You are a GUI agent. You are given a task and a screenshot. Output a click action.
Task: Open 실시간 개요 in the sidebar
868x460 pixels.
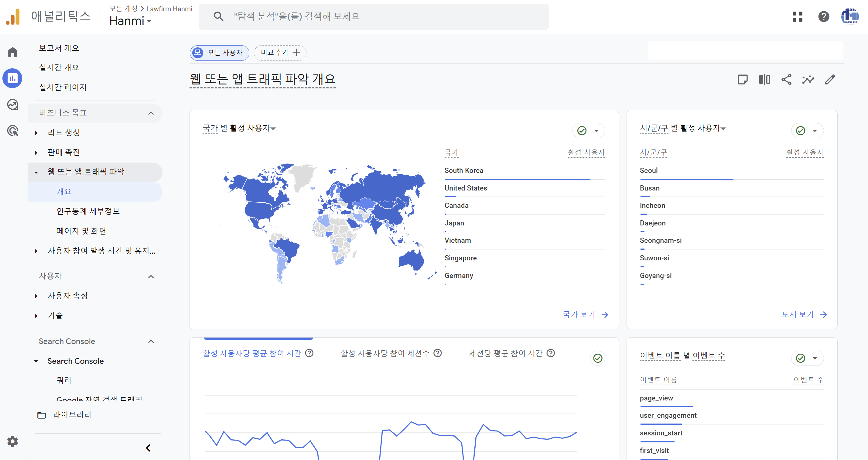[x=59, y=67]
